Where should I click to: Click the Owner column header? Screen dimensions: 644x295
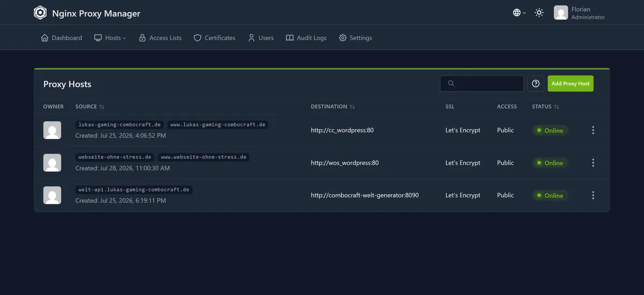coord(54,107)
